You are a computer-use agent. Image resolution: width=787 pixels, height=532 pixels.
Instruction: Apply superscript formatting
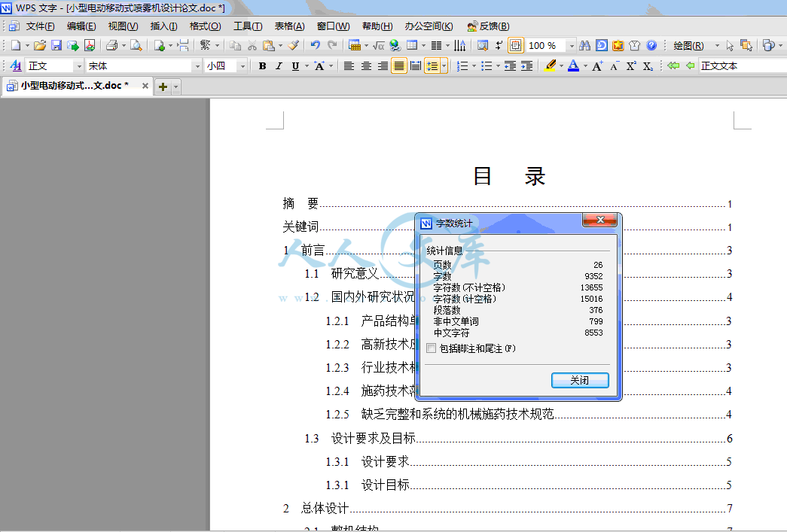(x=631, y=65)
